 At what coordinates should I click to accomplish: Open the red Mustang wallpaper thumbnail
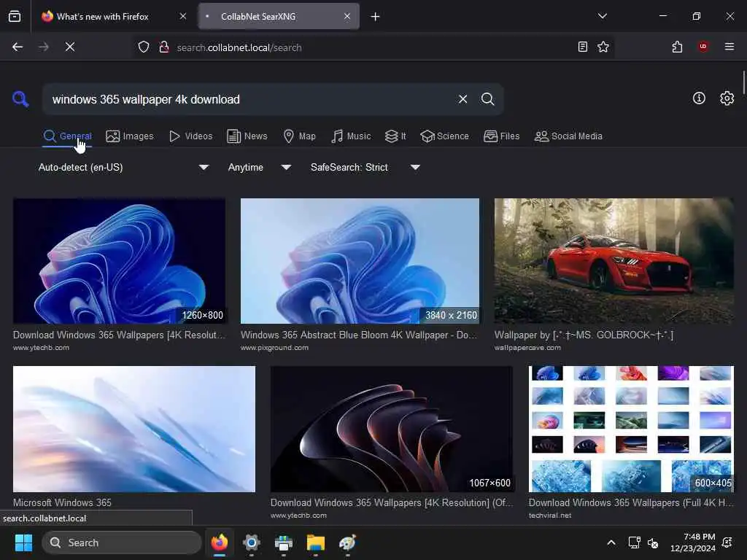(614, 261)
